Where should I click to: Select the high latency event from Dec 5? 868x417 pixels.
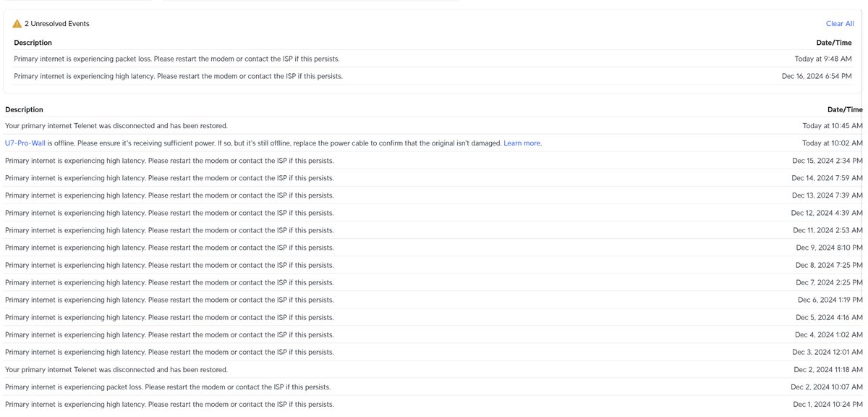point(433,317)
